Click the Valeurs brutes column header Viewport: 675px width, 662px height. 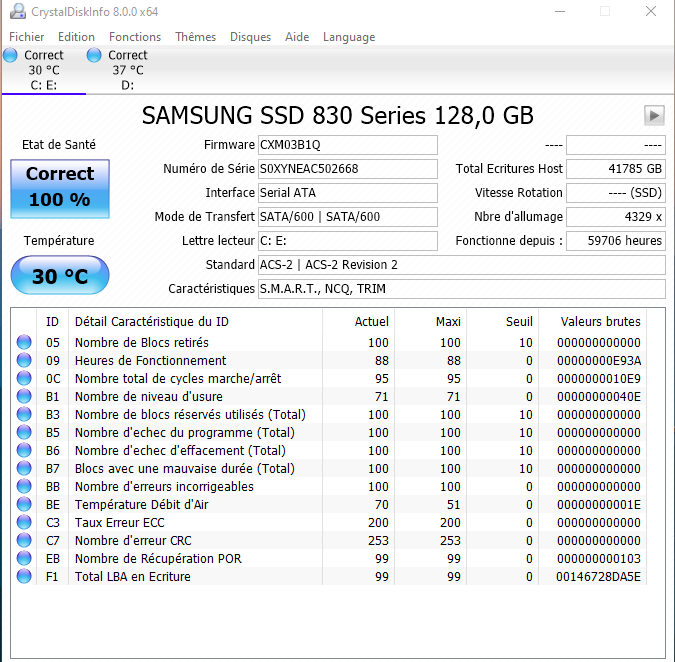click(x=601, y=322)
